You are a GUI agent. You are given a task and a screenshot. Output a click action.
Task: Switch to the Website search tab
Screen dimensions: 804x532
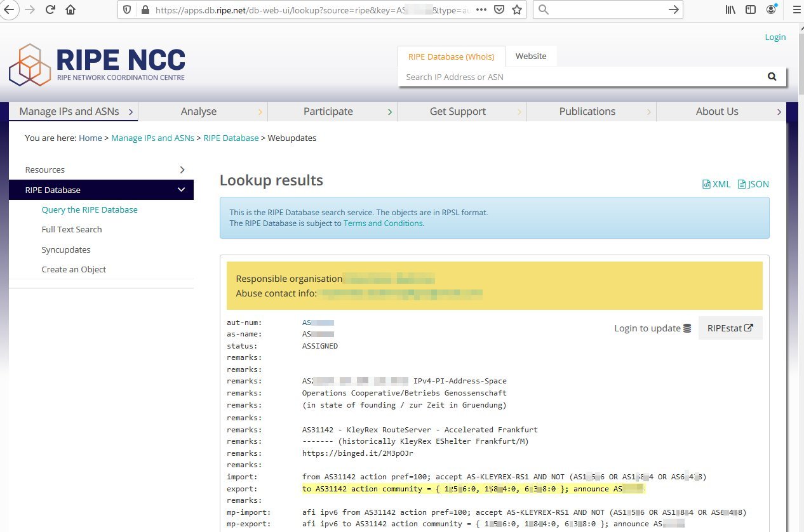pos(530,56)
